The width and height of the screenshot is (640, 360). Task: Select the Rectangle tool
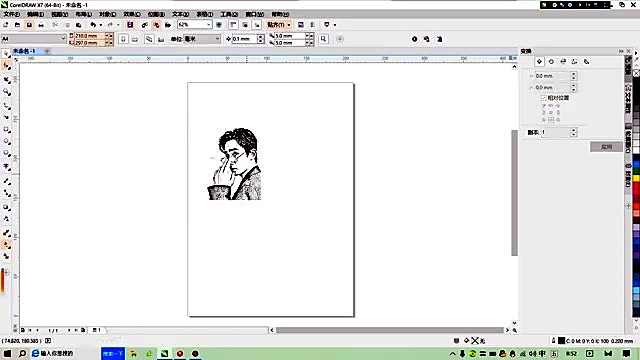pyautogui.click(x=6, y=129)
